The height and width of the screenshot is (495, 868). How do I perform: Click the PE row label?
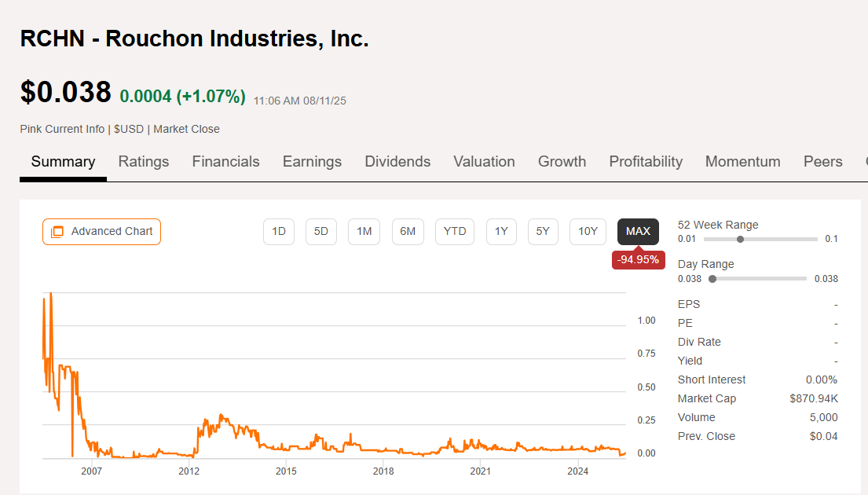click(x=685, y=324)
